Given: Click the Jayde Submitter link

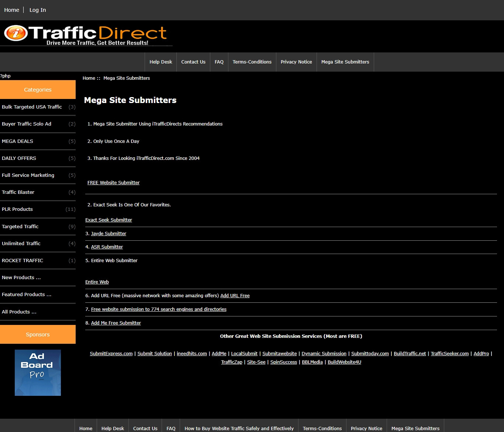Looking at the screenshot, I should coord(108,234).
